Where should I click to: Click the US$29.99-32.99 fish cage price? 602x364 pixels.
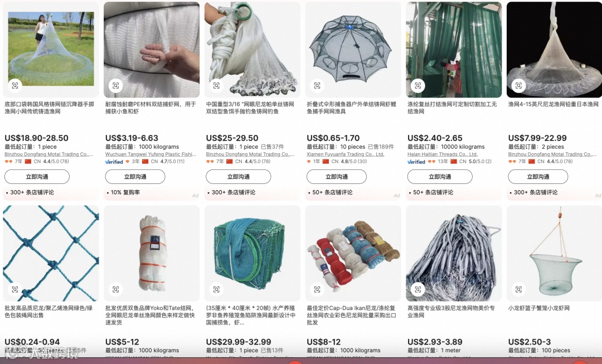[x=239, y=342]
